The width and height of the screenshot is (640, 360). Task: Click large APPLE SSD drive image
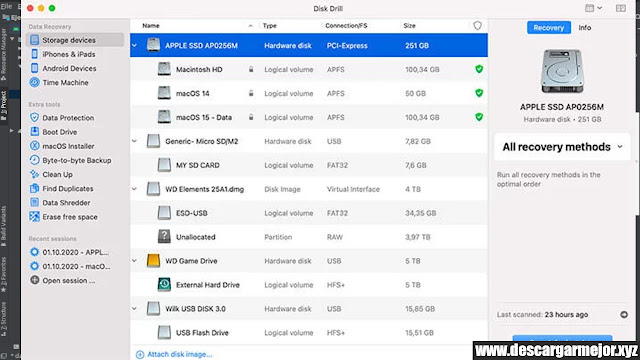click(562, 71)
